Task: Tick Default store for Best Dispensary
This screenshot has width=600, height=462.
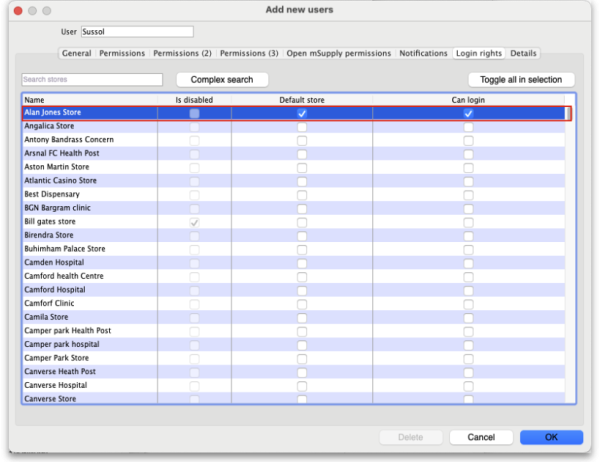Action: pos(301,195)
